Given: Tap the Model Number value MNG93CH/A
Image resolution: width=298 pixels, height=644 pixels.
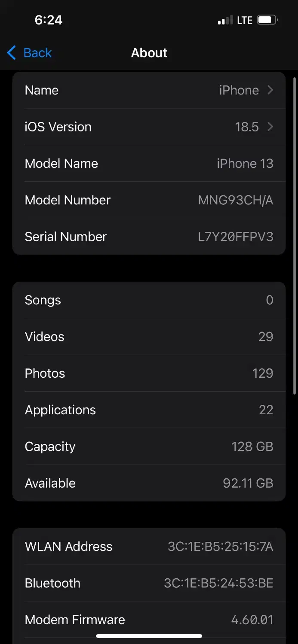Looking at the screenshot, I should click(235, 200).
